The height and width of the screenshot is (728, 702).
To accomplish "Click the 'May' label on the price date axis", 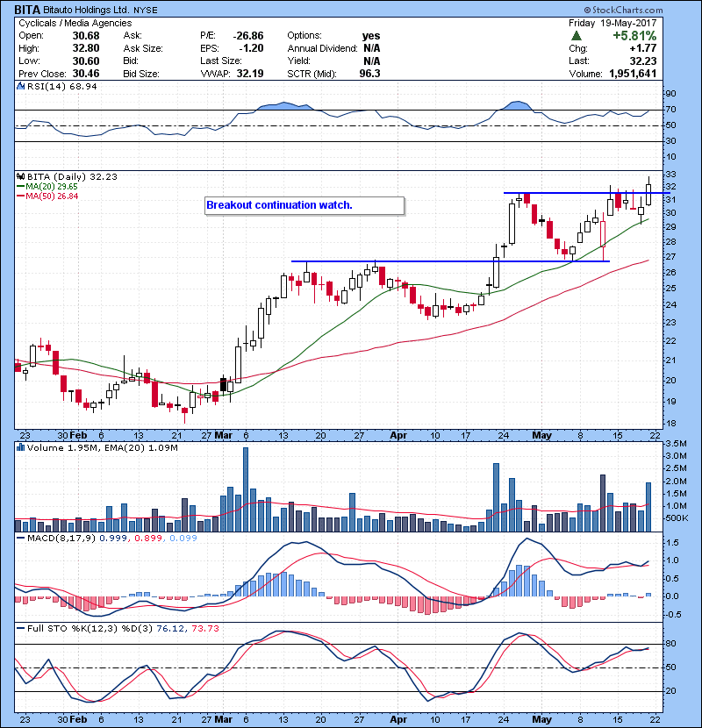I will pyautogui.click(x=541, y=436).
